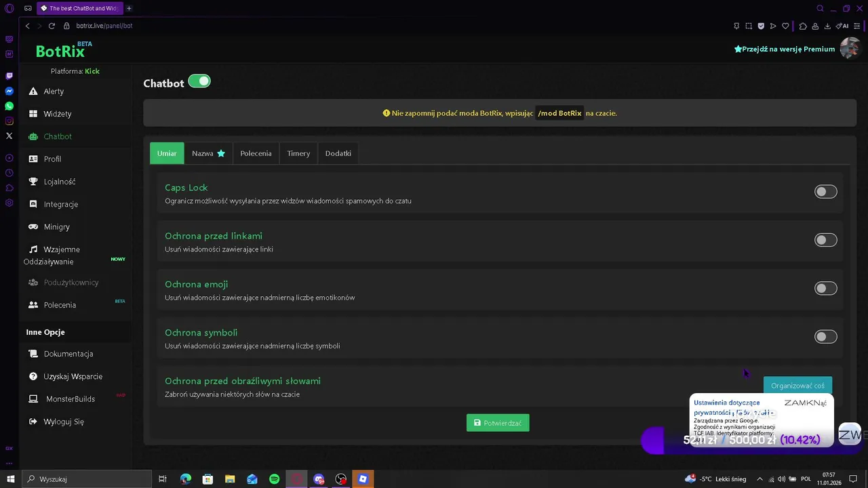Open Spotify from the taskbar

pyautogui.click(x=274, y=479)
